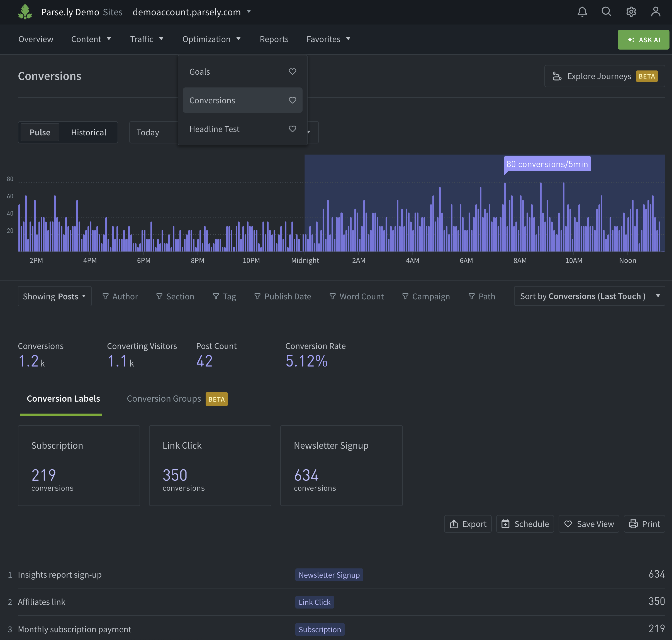Click the Author filter funnel icon
The width and height of the screenshot is (672, 640).
coord(106,296)
